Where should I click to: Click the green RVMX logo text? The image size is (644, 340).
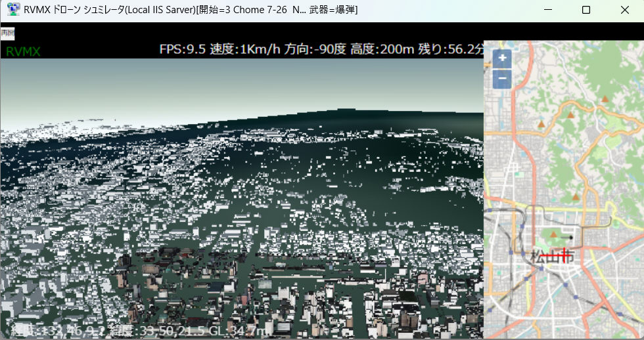coord(23,51)
